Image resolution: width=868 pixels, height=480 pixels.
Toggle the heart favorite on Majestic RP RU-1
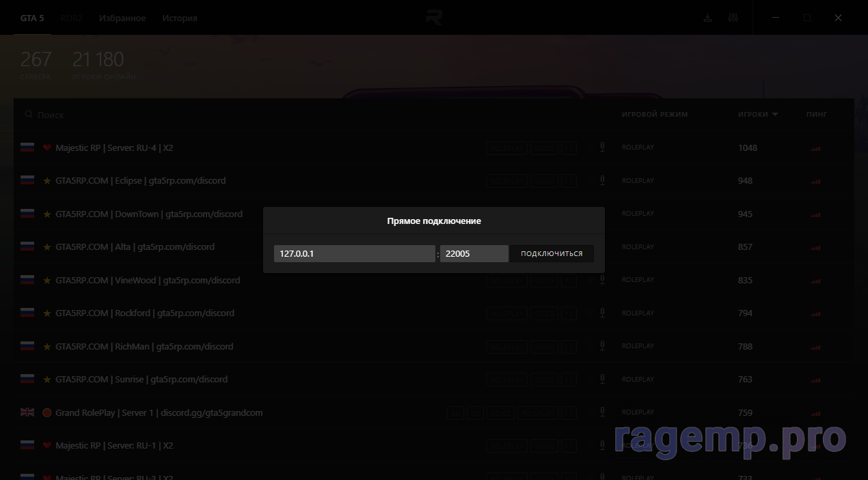point(47,446)
